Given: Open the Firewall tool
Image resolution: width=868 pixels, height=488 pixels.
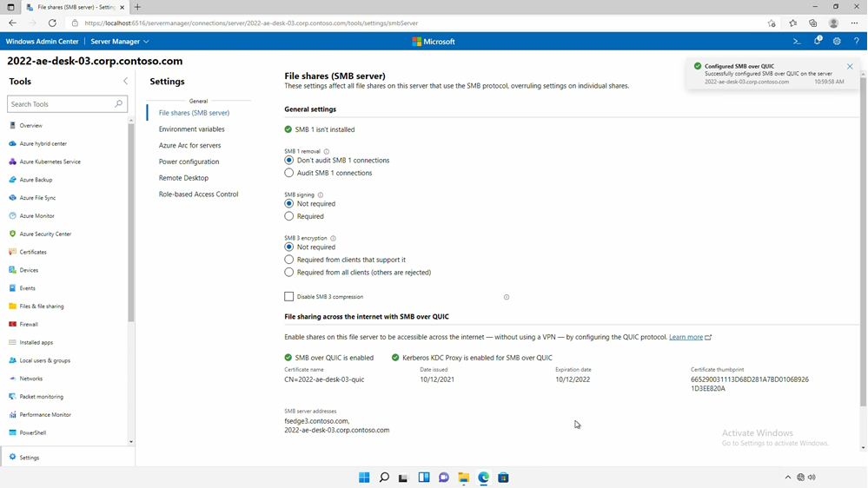Looking at the screenshot, I should [x=28, y=324].
